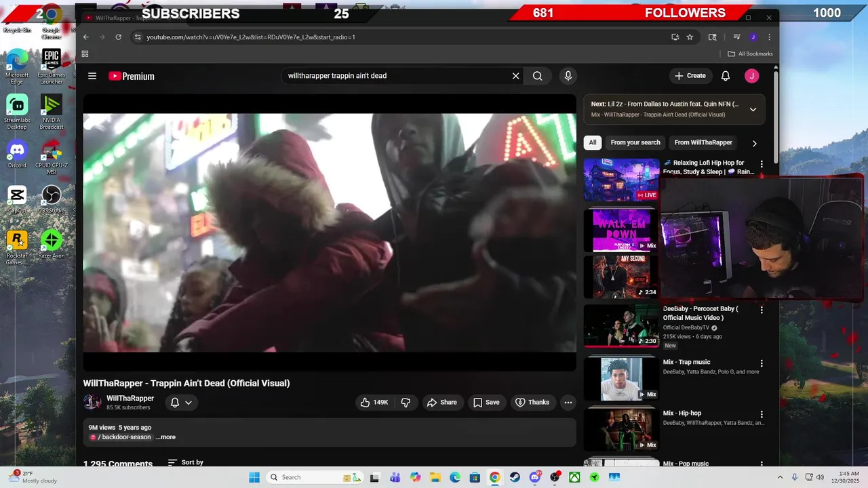Click the Create button

coord(690,76)
